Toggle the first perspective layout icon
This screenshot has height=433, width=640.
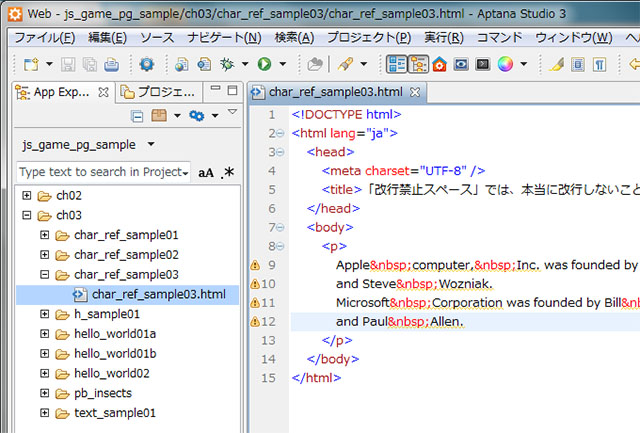397,64
